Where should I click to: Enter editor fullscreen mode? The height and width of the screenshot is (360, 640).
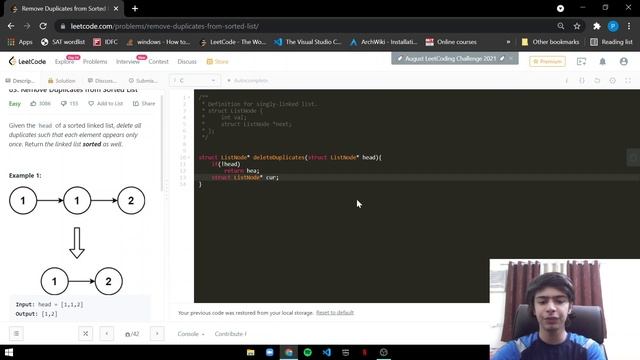628,81
